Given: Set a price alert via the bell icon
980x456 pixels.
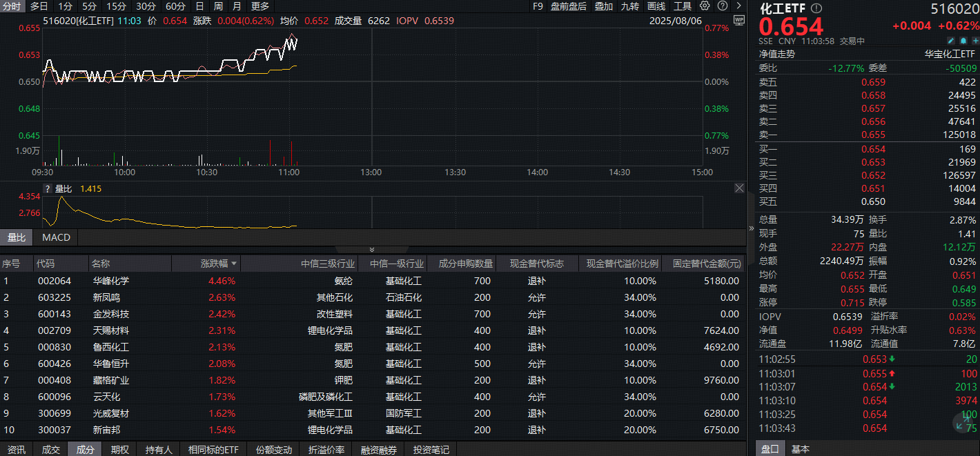Looking at the screenshot, I should click(963, 41).
